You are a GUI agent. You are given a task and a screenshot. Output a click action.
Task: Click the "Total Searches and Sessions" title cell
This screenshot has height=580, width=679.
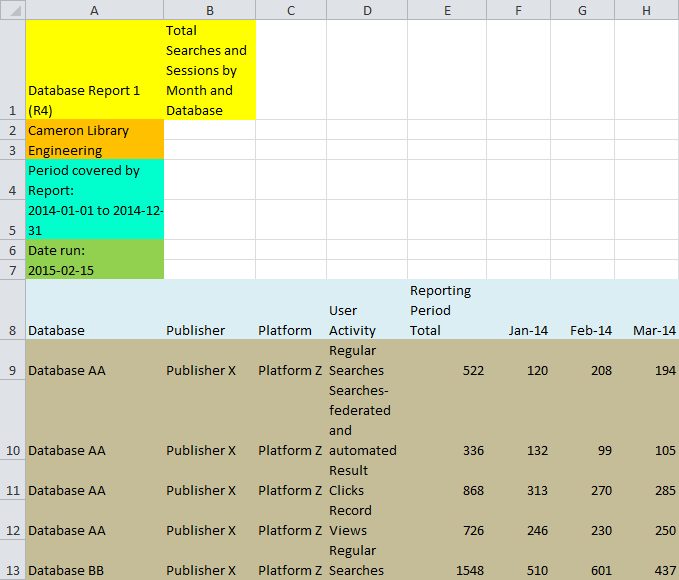pos(209,70)
